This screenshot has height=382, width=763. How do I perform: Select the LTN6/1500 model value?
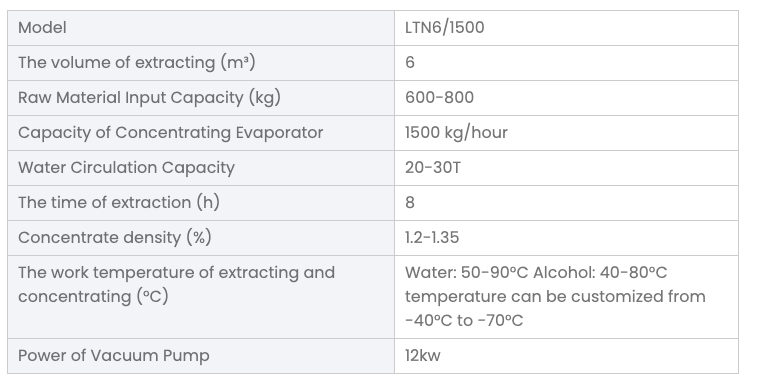click(x=444, y=28)
